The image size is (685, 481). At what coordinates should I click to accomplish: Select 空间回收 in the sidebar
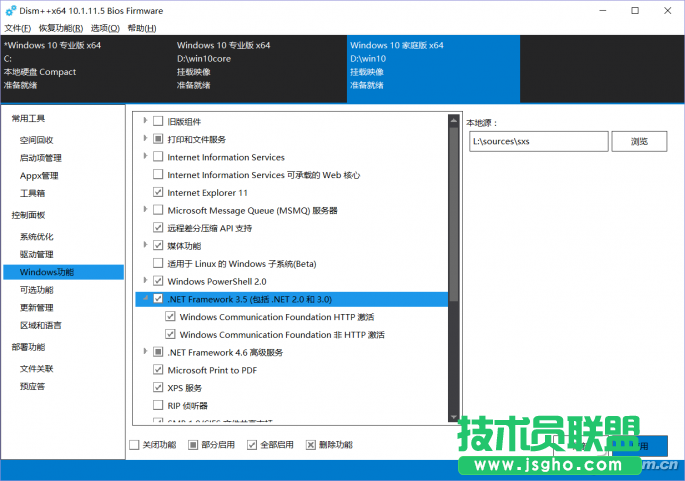[x=37, y=140]
